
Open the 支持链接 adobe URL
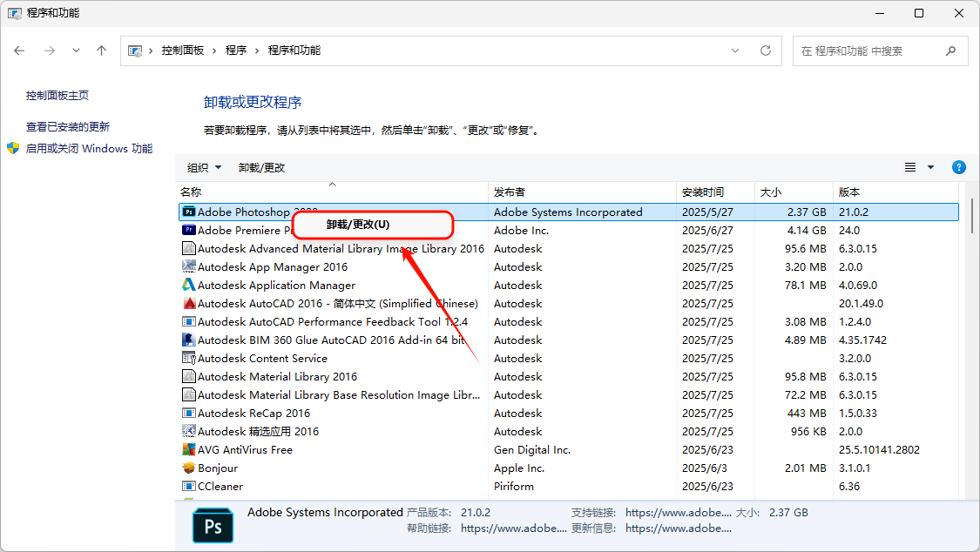678,513
